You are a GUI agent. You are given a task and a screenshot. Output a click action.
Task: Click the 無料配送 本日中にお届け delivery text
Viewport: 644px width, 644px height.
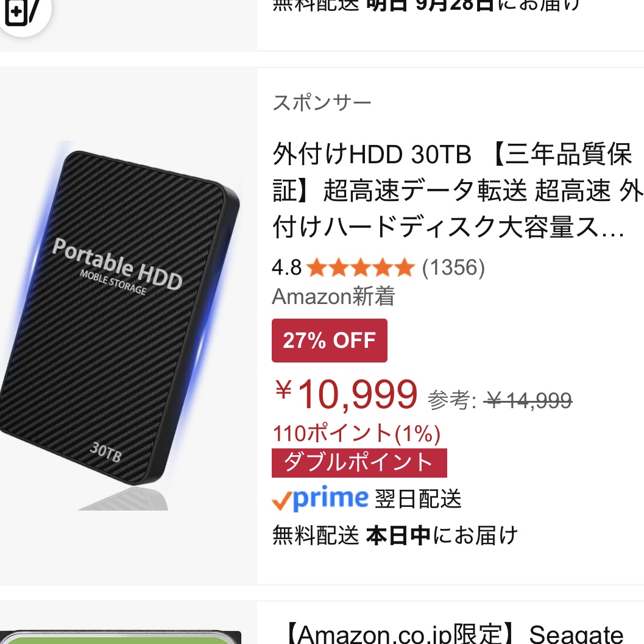pos(395,536)
